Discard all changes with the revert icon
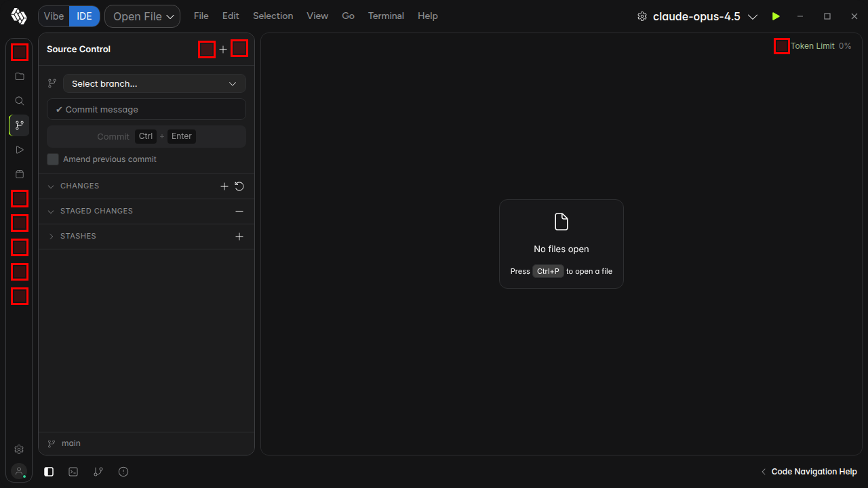868x488 pixels. tap(239, 186)
